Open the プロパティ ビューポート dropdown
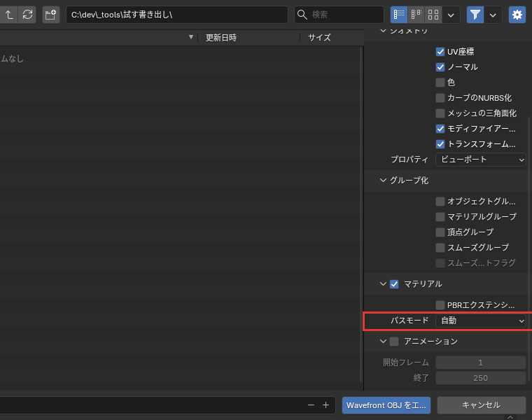The height and width of the screenshot is (420, 532). [x=481, y=160]
